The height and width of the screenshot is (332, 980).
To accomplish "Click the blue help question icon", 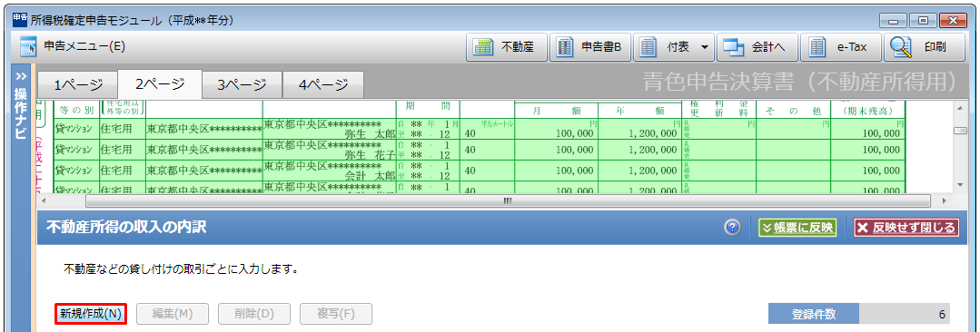I will [x=732, y=228].
